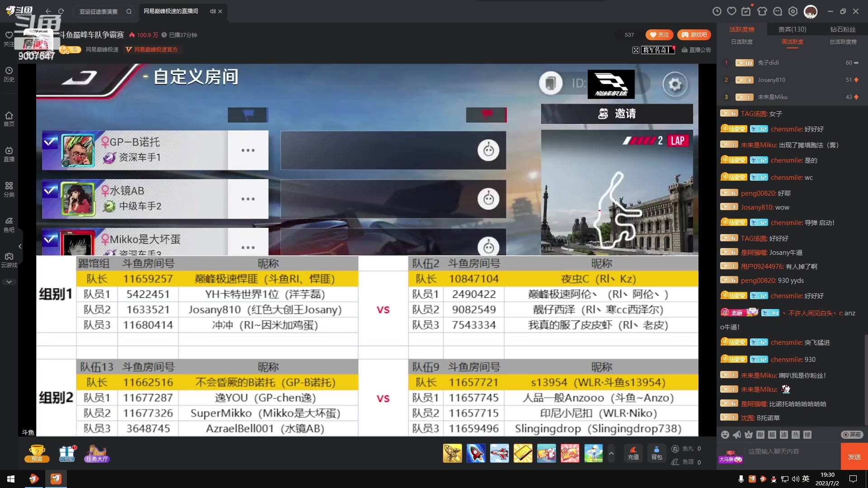This screenshot has width=868, height=488.
Task: Open 直播公告 broadcast announcement
Action: [x=696, y=50]
